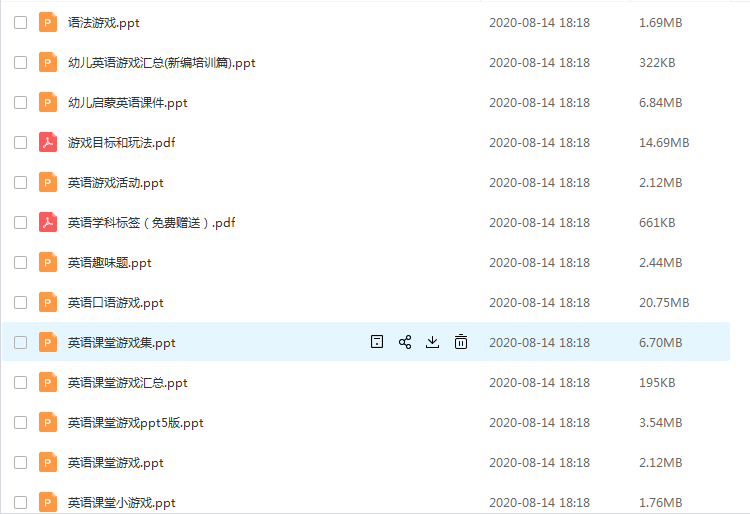Click the share icon on highlighted row
This screenshot has height=514, width=750.
tap(405, 342)
